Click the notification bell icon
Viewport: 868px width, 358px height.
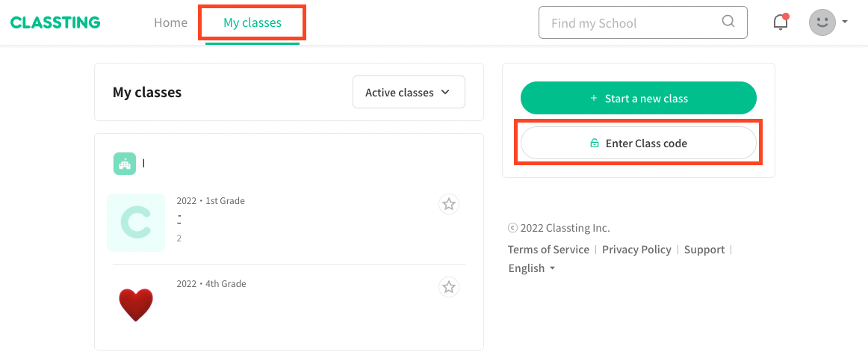tap(781, 22)
